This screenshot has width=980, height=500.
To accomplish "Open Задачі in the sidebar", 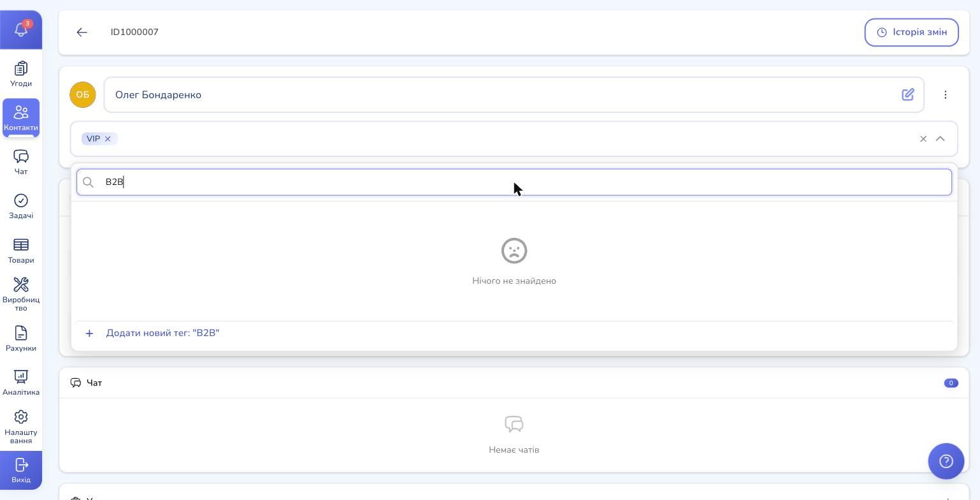I will coord(21,206).
